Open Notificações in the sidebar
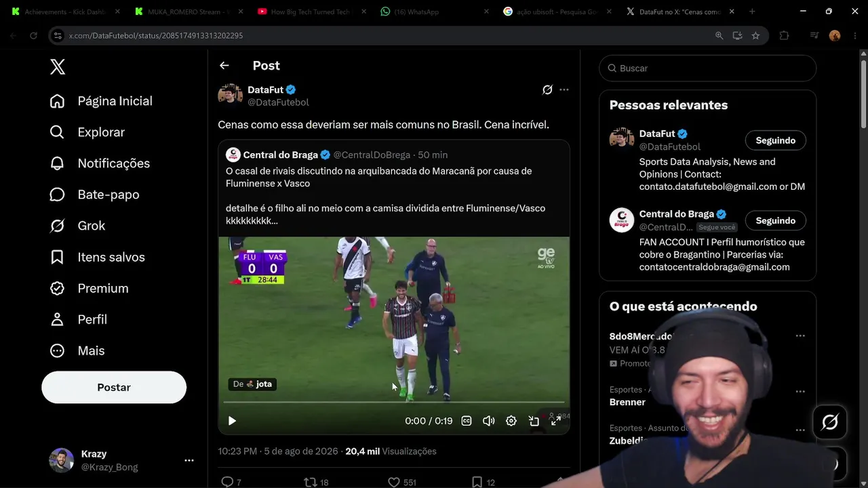 [100, 163]
